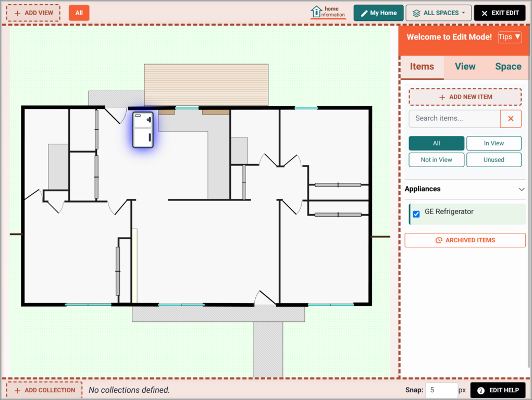The image size is (532, 400).
Task: Clear search with the orange X button
Action: point(511,119)
